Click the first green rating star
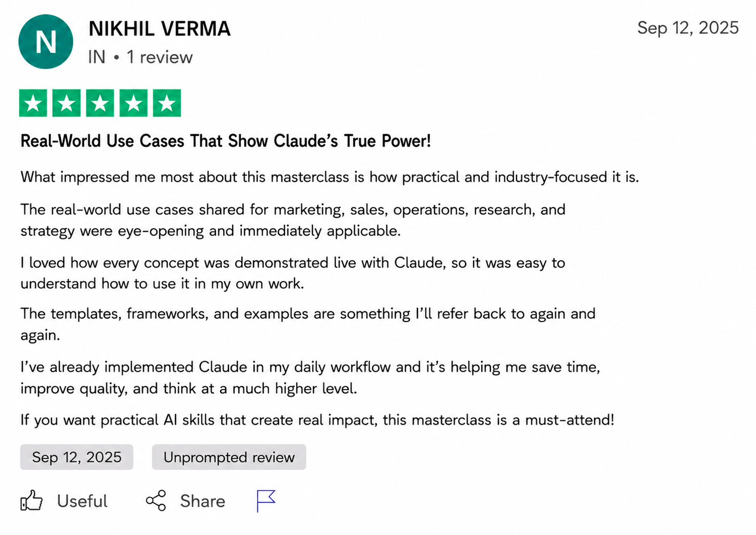Image resolution: width=756 pixels, height=535 pixels. (x=33, y=103)
